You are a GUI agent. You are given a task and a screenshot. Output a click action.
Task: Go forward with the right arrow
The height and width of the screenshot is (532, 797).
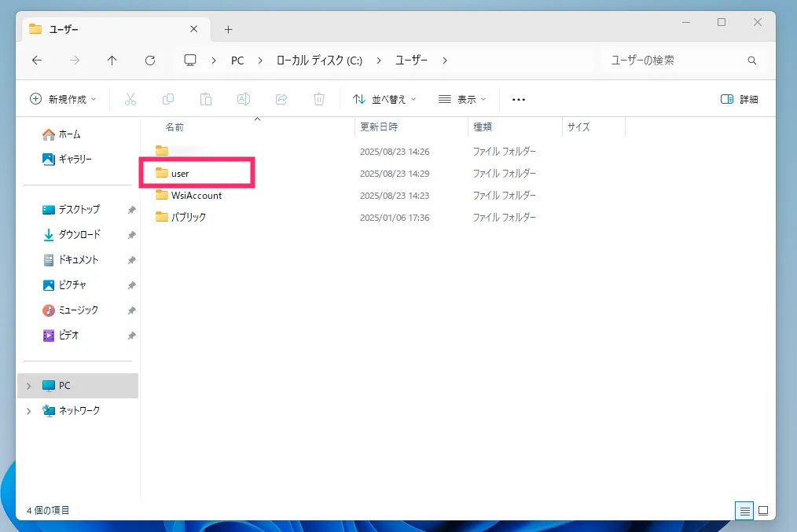(75, 61)
